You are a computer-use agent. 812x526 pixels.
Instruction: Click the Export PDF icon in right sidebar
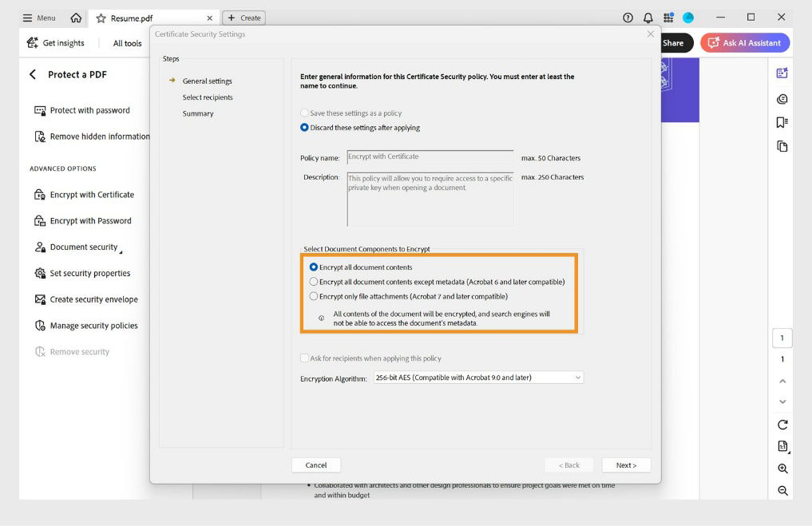pos(782,72)
